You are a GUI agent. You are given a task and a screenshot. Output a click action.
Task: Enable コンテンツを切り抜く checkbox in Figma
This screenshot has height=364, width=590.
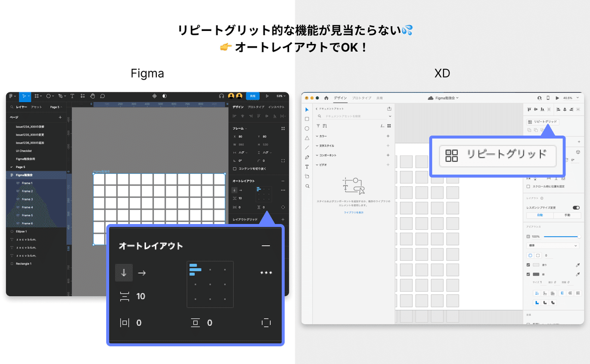coord(235,168)
